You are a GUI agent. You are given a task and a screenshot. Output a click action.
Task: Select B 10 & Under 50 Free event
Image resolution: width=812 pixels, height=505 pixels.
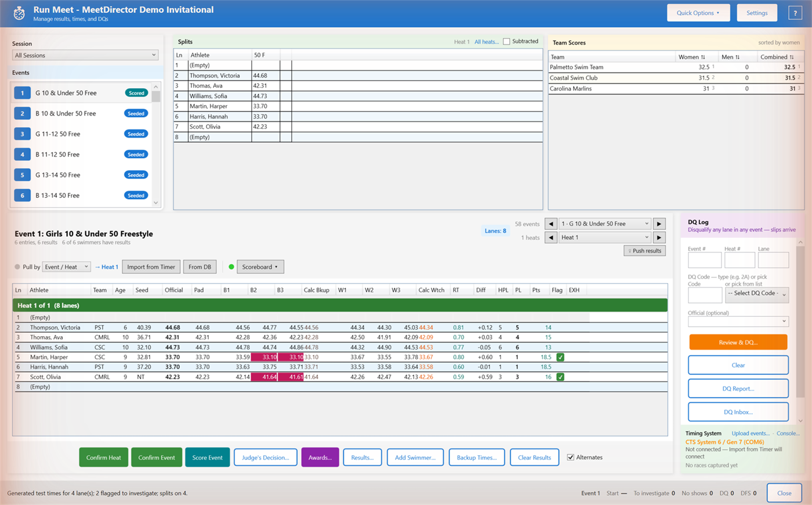pyautogui.click(x=81, y=113)
